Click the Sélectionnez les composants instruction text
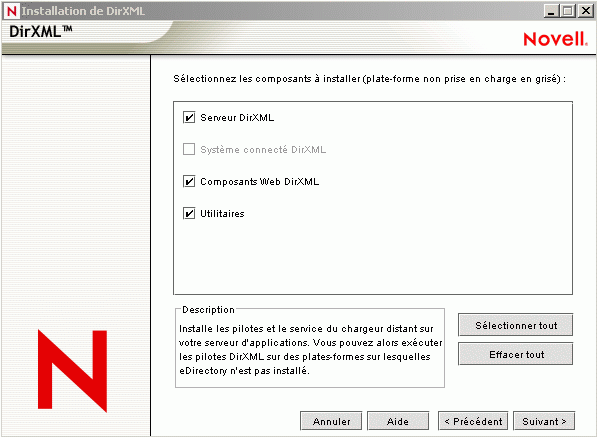 [x=369, y=79]
